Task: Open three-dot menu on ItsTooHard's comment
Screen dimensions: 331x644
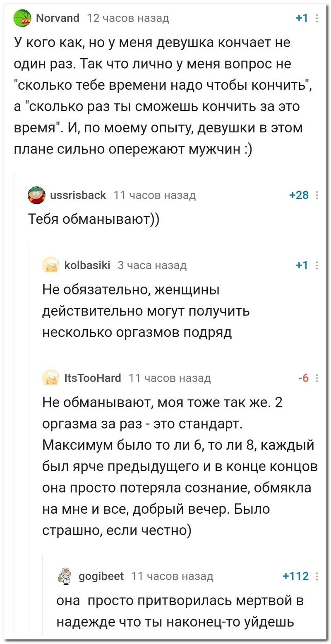Action: 317,378
